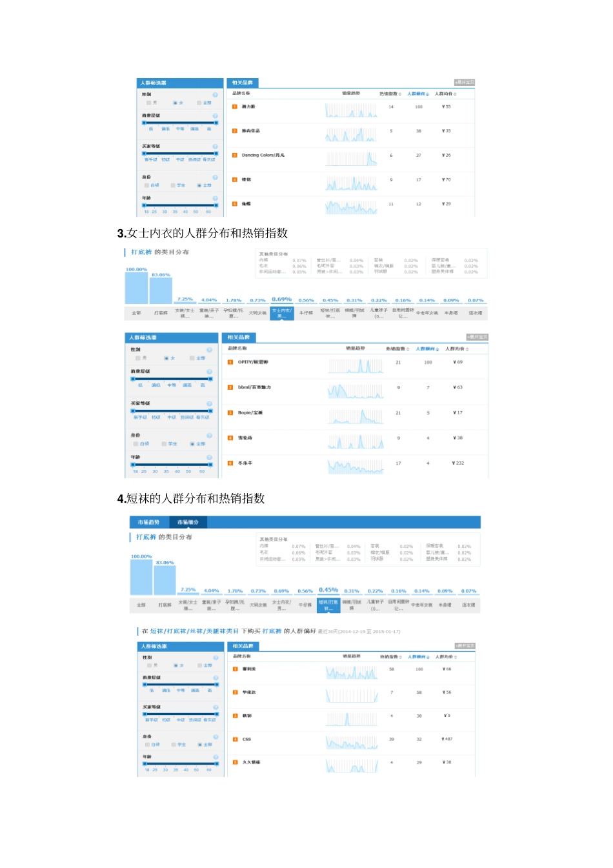Image resolution: width=613 pixels, height=868 pixels.
Task: Show 身份 help tooltip icon in 短袜 section filter panel
Action: click(x=216, y=736)
